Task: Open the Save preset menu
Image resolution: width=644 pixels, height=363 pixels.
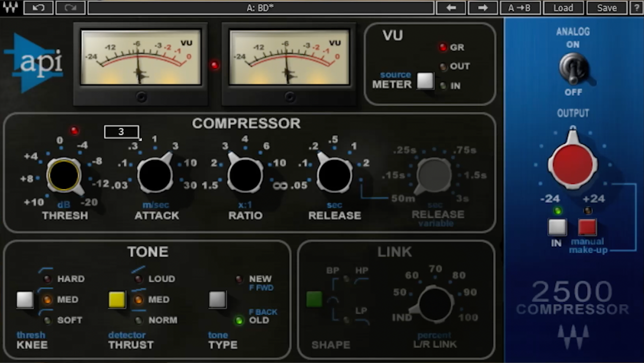Action: pos(607,8)
